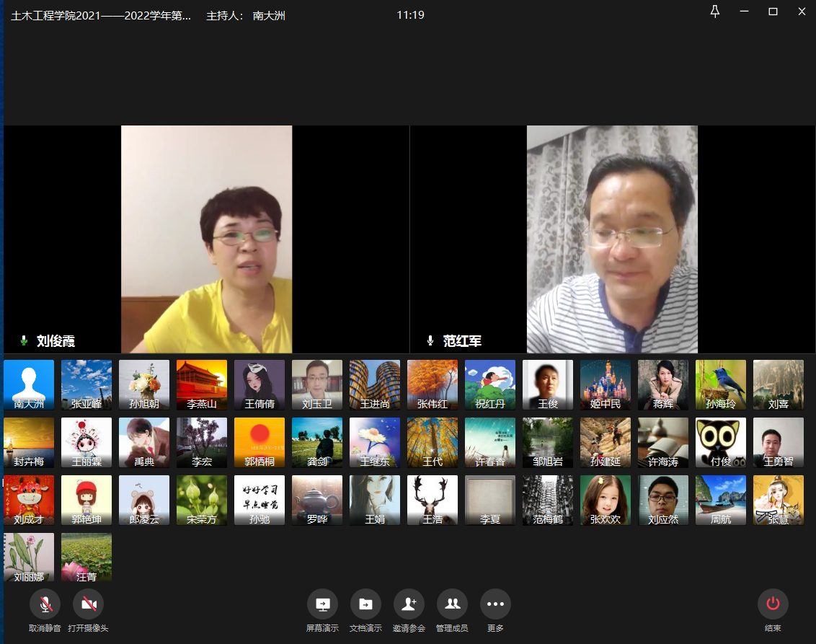
Task: Select participant 李燕山's Tiananmen avatar
Action: 202,384
